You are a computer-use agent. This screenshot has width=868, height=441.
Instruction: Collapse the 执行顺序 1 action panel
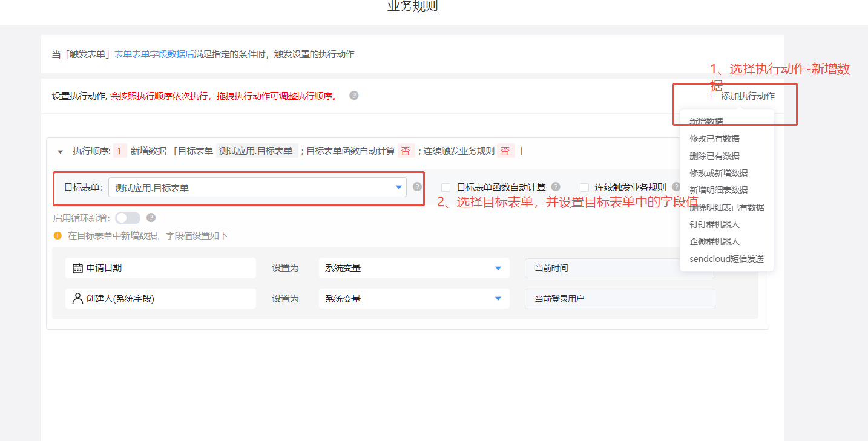pos(60,152)
